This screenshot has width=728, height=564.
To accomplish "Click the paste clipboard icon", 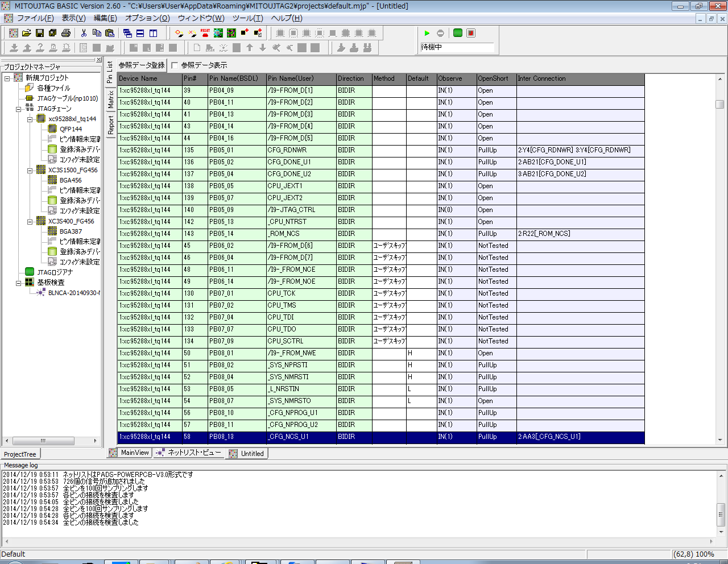I will point(110,33).
